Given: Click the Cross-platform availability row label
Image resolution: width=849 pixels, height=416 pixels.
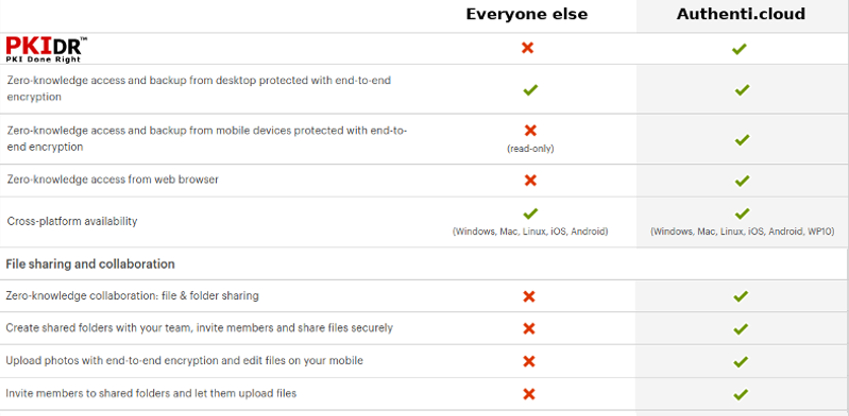Looking at the screenshot, I should tap(72, 221).
